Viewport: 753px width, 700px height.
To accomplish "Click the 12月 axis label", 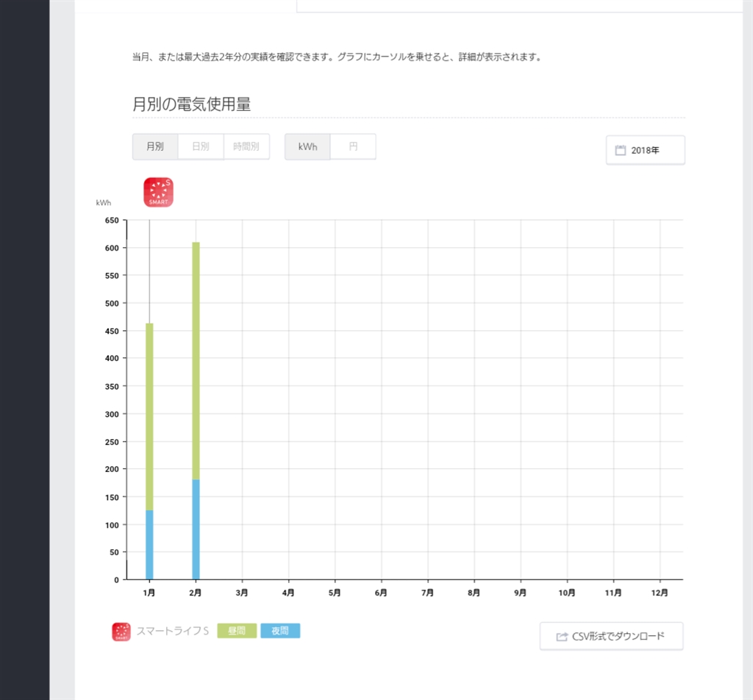I will (660, 593).
